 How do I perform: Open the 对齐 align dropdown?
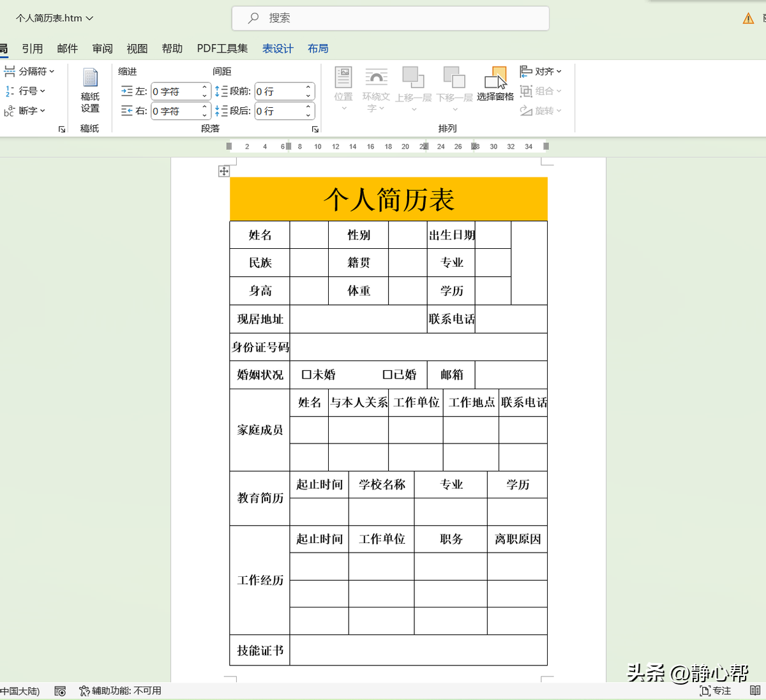tap(541, 71)
